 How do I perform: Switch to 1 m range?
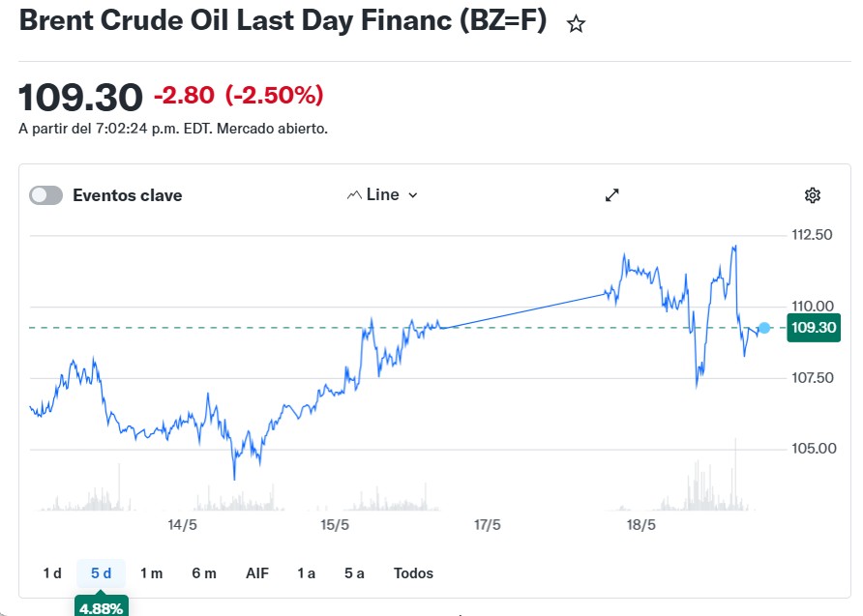click(151, 573)
